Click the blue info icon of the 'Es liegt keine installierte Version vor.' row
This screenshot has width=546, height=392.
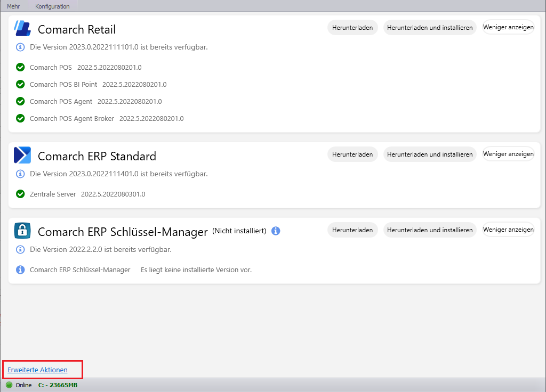(20, 269)
